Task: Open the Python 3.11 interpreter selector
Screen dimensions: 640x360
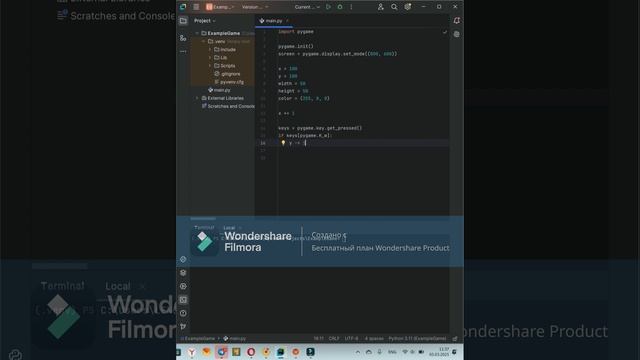Action: pyautogui.click(x=417, y=339)
